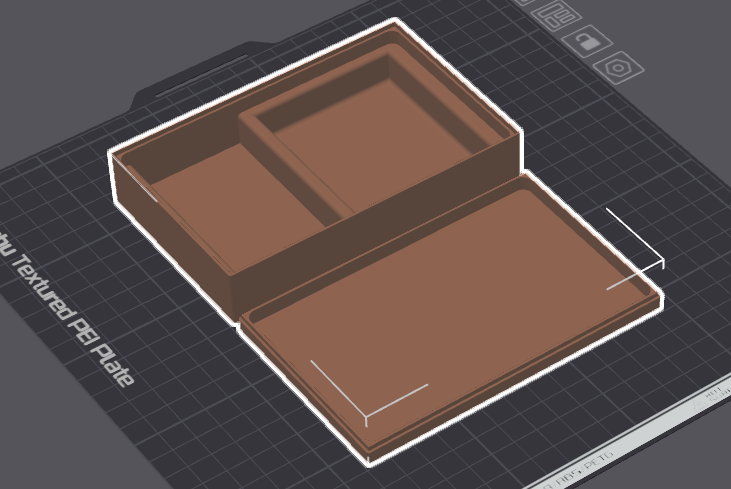The image size is (731, 489).
Task: Toggle the plate lock icon
Action: coord(587,41)
